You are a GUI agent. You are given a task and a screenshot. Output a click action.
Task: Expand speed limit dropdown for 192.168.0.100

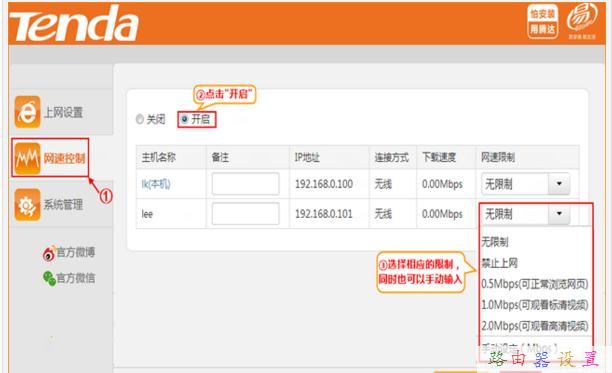559,184
